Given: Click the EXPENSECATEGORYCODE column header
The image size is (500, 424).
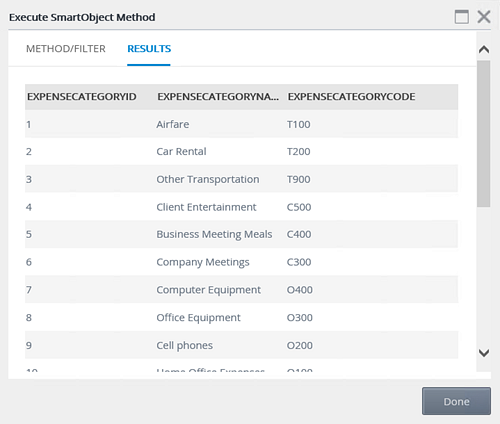Looking at the screenshot, I should point(352,97).
